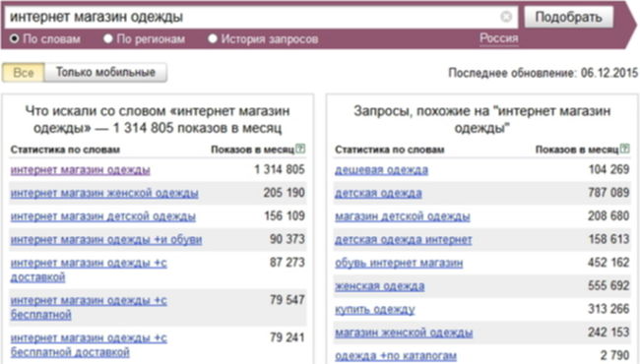
Task: Click the value '452 162'
Action: click(608, 262)
